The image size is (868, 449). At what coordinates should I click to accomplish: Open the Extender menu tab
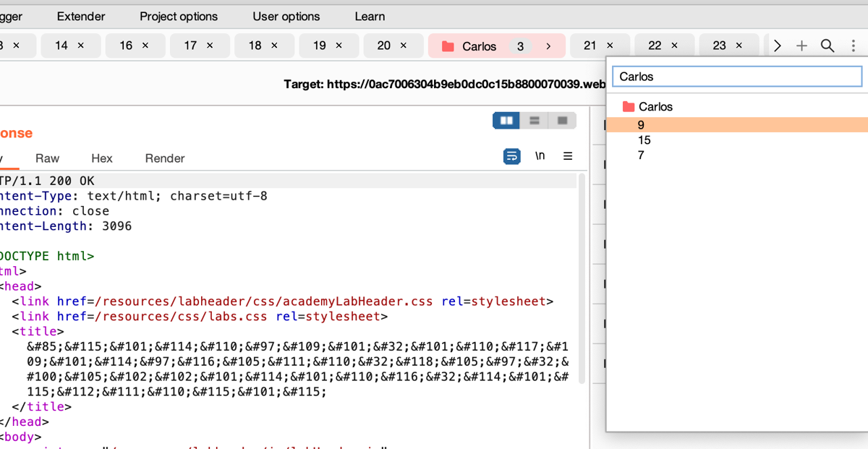click(x=81, y=16)
